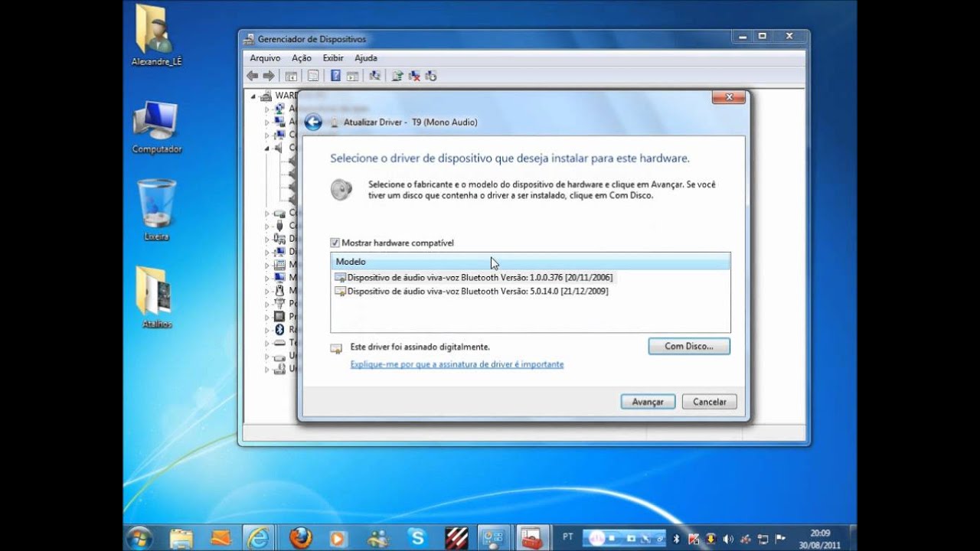This screenshot has width=980, height=551.
Task: Click the Cancelar button
Action: (710, 402)
